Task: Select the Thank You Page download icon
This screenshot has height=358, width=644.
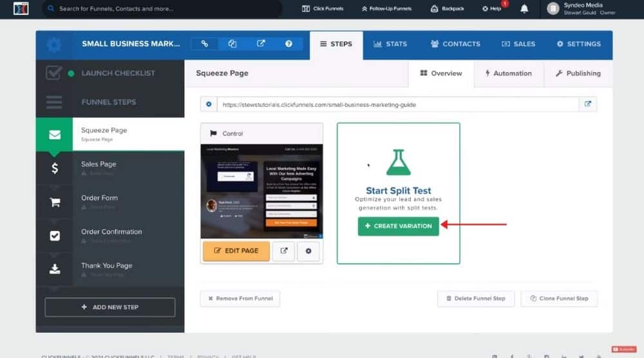Action: point(55,269)
